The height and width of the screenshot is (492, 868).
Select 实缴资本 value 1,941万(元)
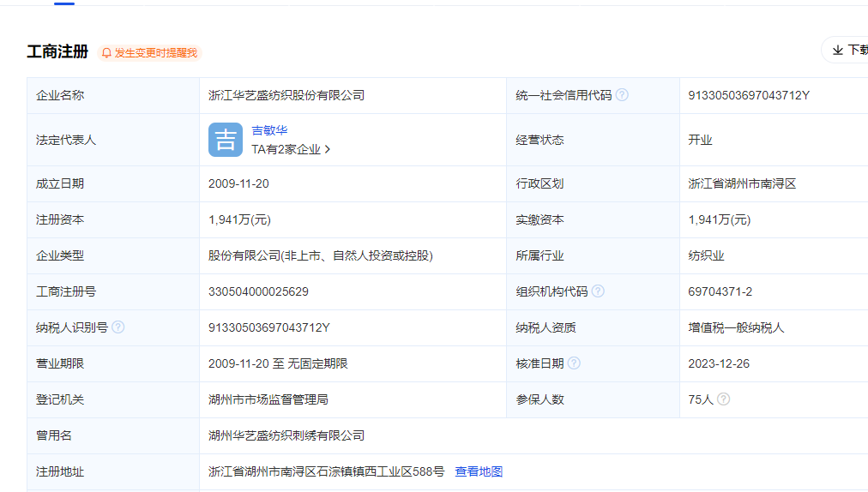[720, 219]
